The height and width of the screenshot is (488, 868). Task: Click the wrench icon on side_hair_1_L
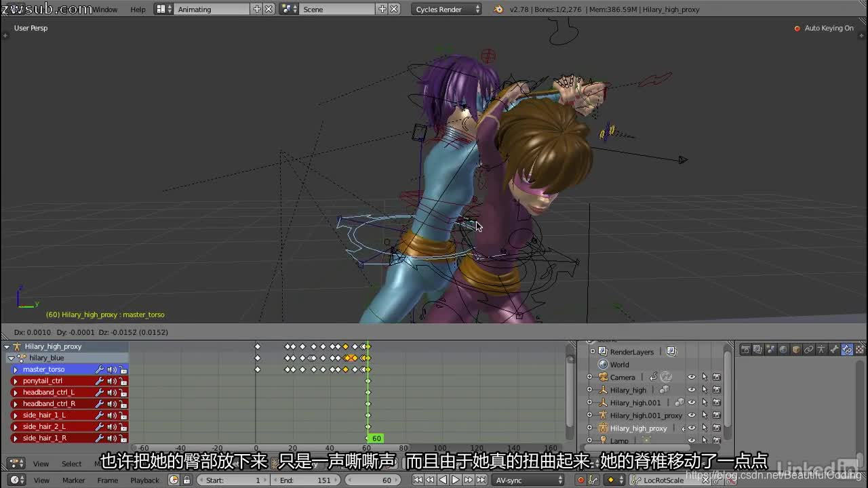(99, 415)
